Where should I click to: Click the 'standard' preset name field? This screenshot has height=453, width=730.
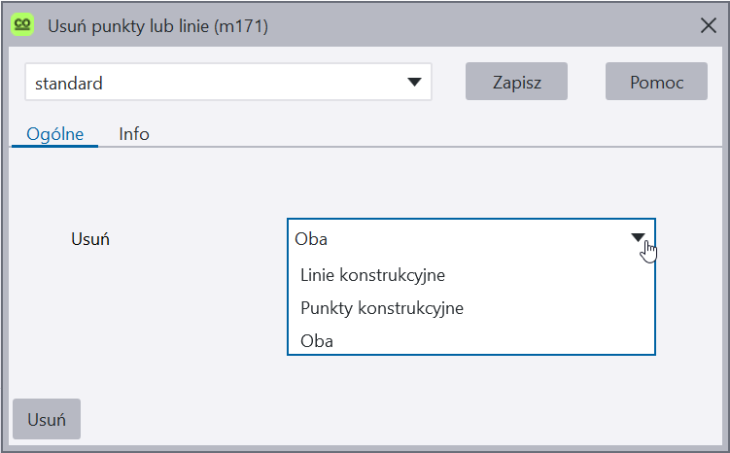(210, 83)
